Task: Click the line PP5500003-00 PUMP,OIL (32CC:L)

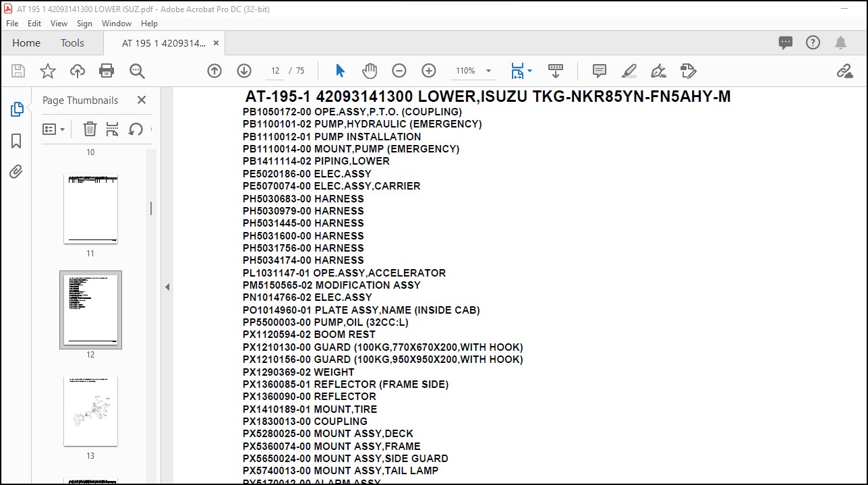Action: pos(326,322)
